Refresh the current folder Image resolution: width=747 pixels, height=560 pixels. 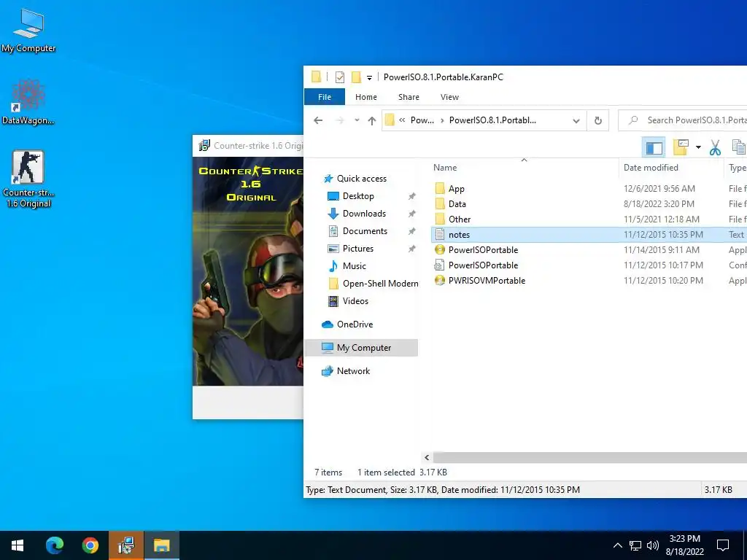point(598,121)
